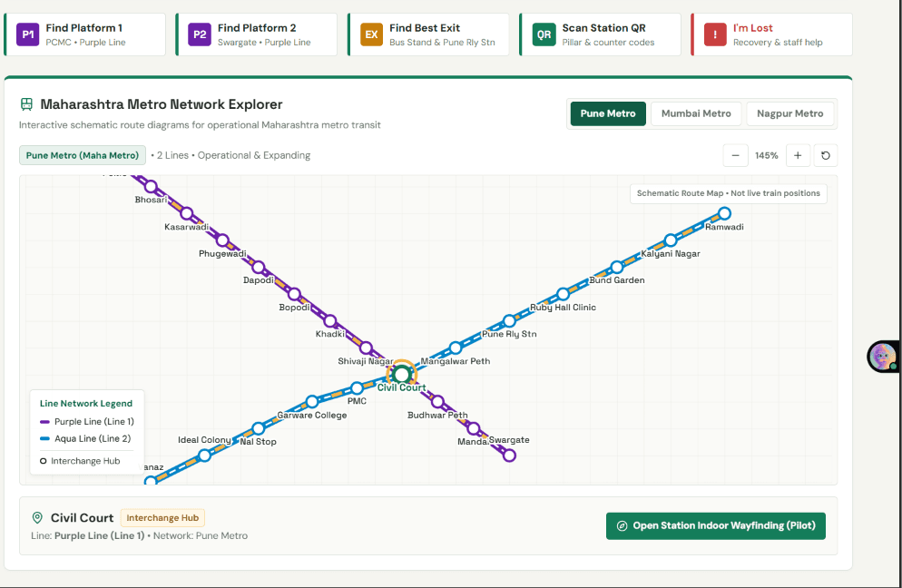Open Station Indoor Wayfinding (Pilot)

point(716,526)
